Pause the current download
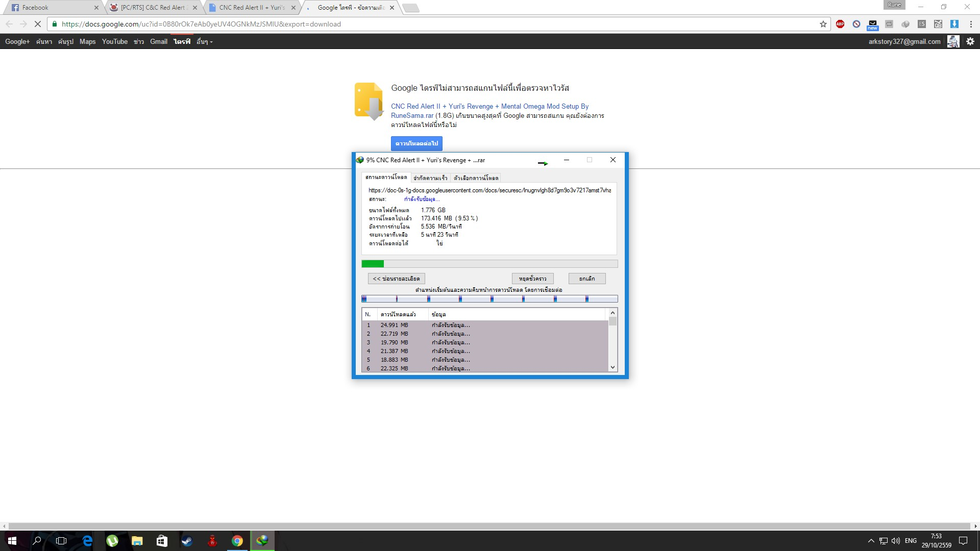Viewport: 980px width, 551px height. [x=532, y=279]
